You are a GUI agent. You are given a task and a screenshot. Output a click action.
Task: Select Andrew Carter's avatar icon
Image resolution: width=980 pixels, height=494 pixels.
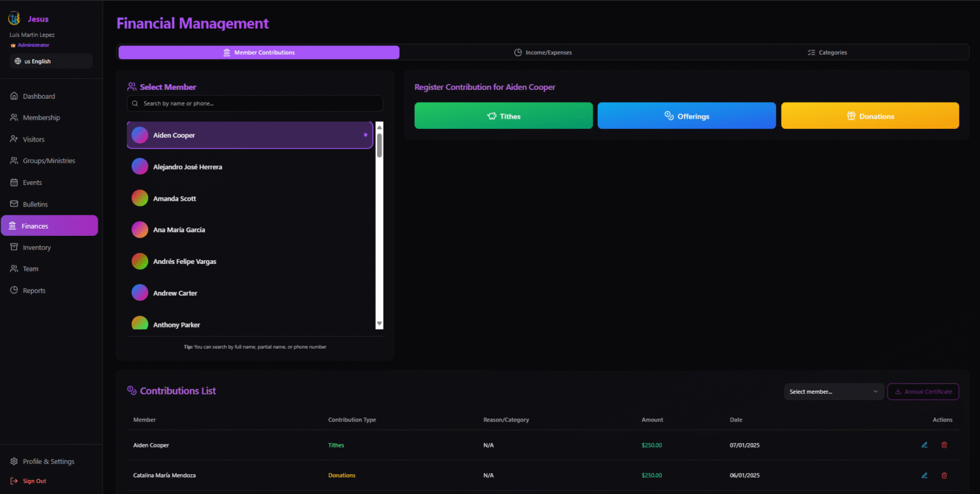[x=140, y=293]
